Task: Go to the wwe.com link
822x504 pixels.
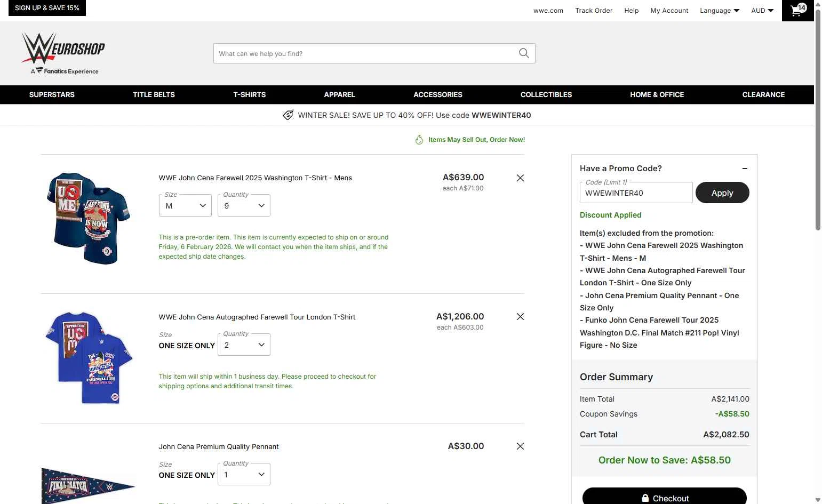Action: (548, 11)
